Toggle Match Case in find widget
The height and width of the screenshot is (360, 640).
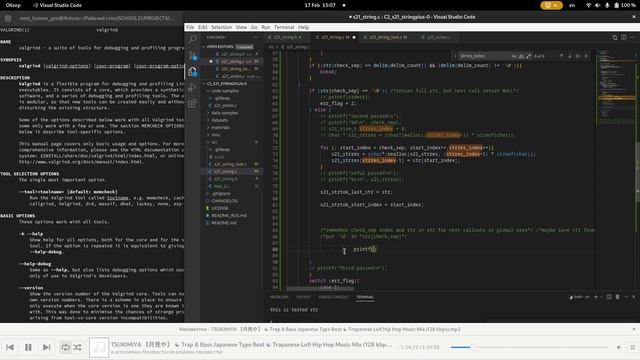(514, 56)
